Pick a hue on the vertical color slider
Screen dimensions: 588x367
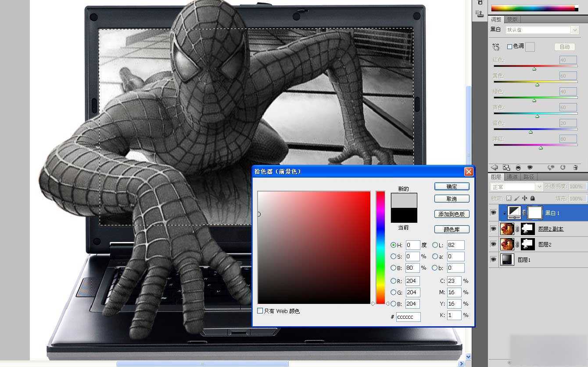(x=380, y=246)
